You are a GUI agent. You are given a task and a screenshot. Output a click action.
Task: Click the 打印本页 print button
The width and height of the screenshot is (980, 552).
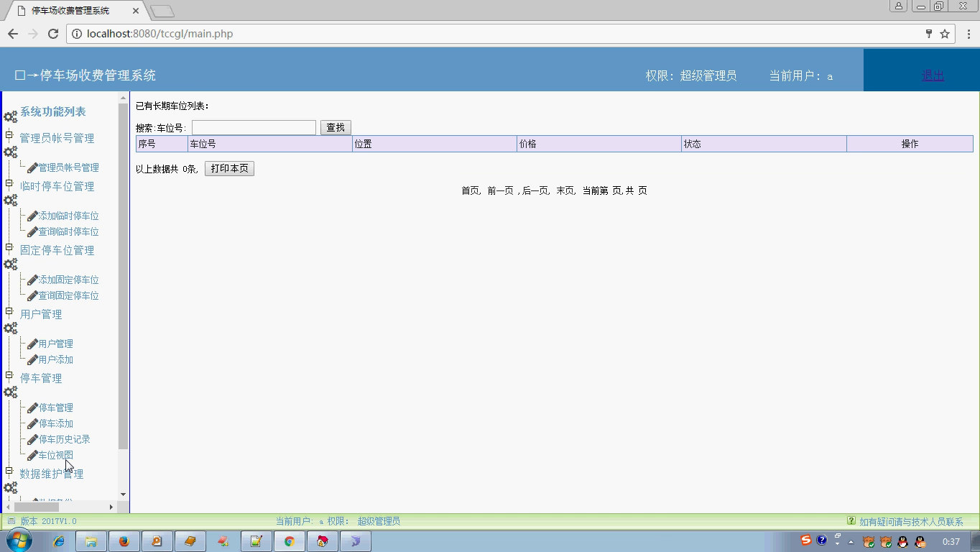pyautogui.click(x=229, y=168)
